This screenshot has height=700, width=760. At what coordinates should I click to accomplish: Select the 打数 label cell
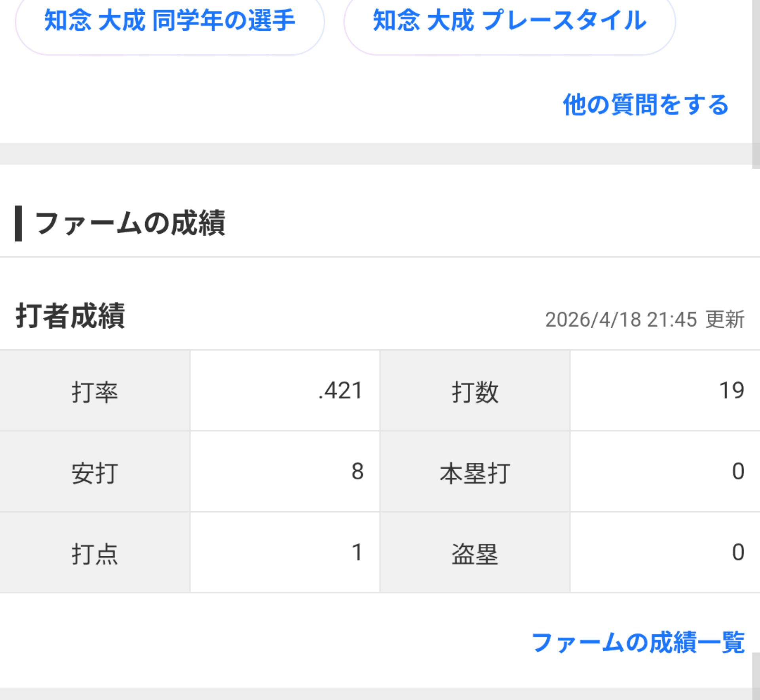pyautogui.click(x=475, y=391)
